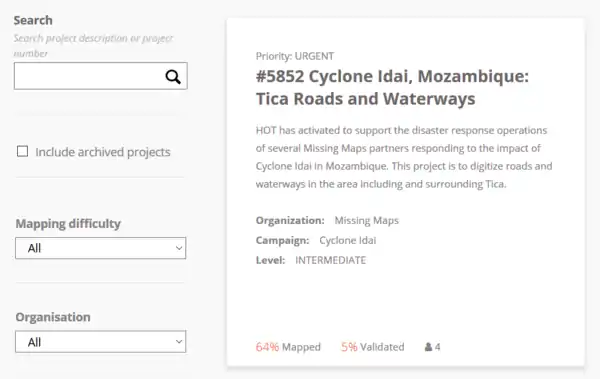Screen dimensions: 600x379
Task: Click the contributor count number 4
Action: (x=437, y=347)
